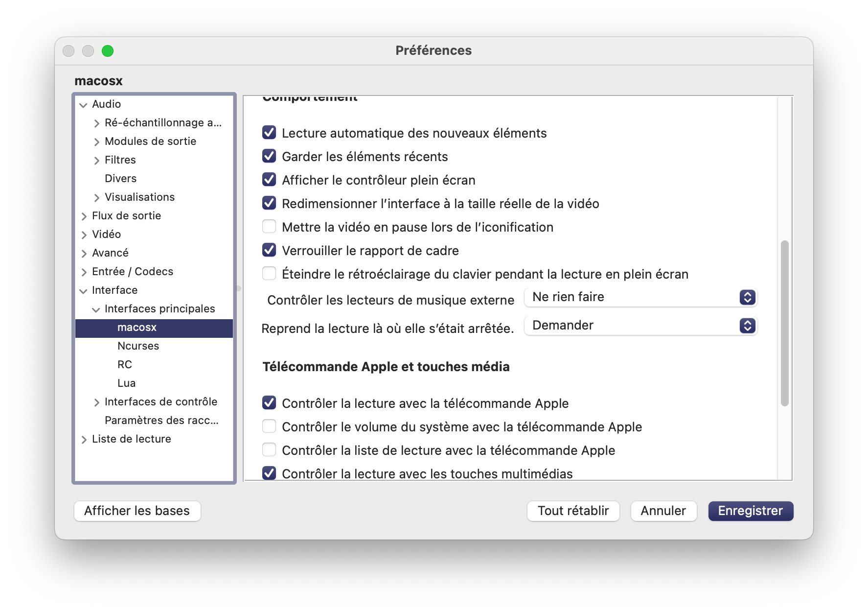
Task: Open Paramètres des raccourcis item
Action: click(161, 420)
